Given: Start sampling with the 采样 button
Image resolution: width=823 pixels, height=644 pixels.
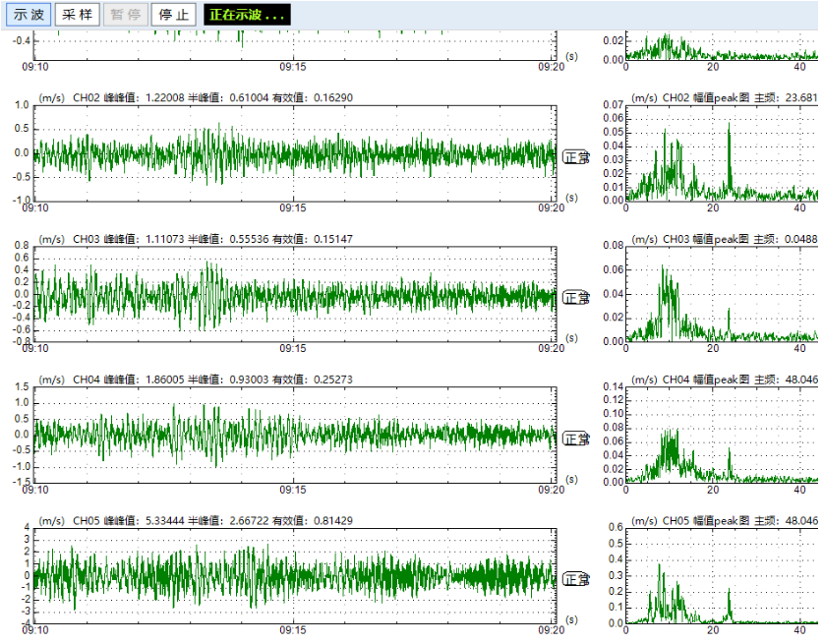Looking at the screenshot, I should [77, 15].
